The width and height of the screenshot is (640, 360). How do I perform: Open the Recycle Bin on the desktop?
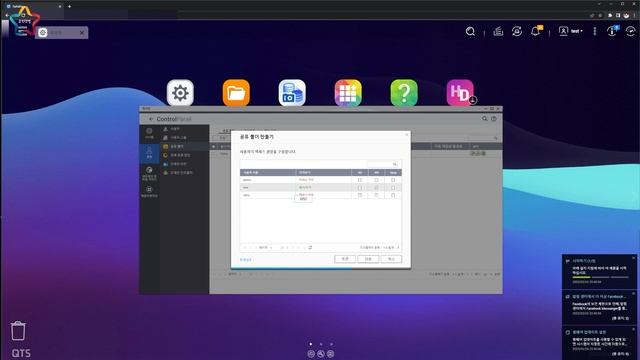pyautogui.click(x=18, y=331)
